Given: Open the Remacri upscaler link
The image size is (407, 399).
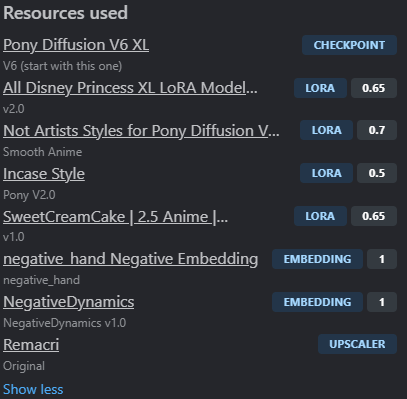Looking at the screenshot, I should pos(31,345).
